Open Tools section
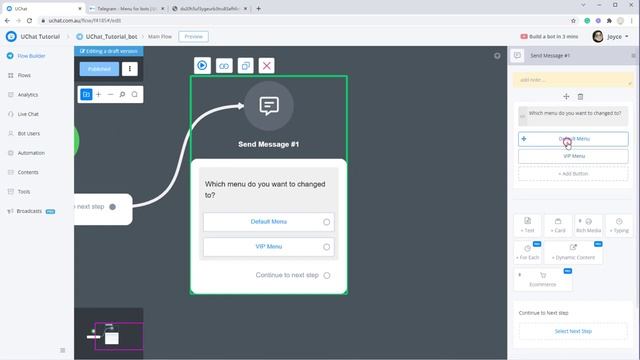The width and height of the screenshot is (640, 360). [x=24, y=191]
